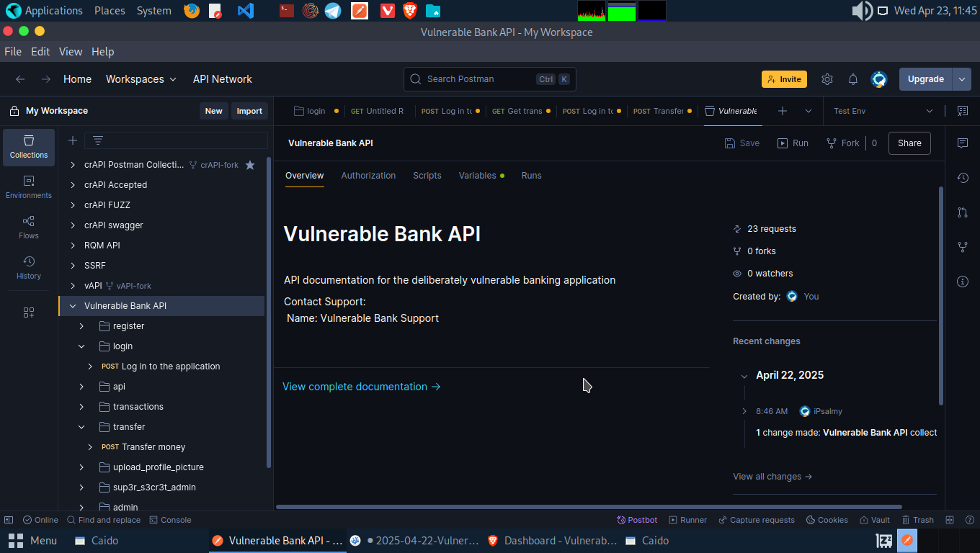
Task: Switch to the Runs tab
Action: [x=531, y=176]
